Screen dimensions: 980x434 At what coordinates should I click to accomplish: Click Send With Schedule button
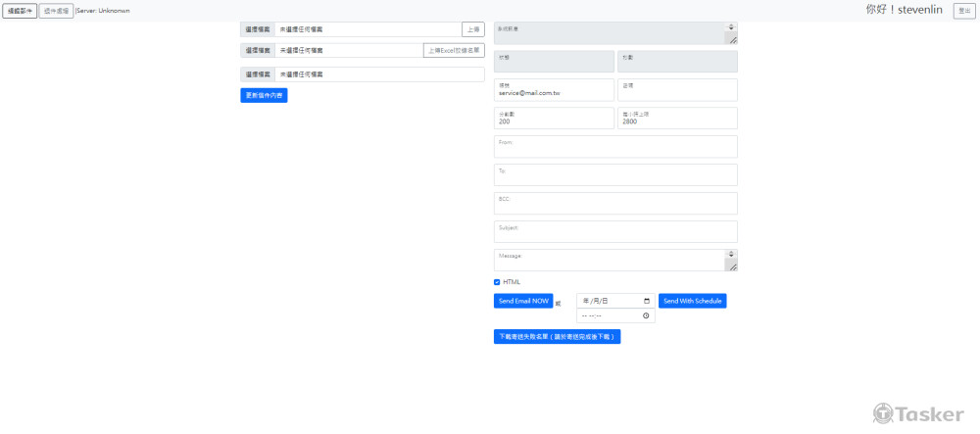pos(692,301)
